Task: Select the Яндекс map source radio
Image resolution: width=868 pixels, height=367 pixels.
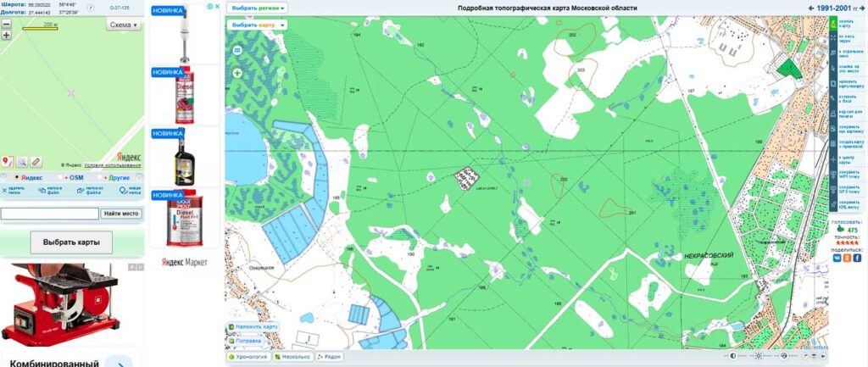Action: (x=17, y=178)
